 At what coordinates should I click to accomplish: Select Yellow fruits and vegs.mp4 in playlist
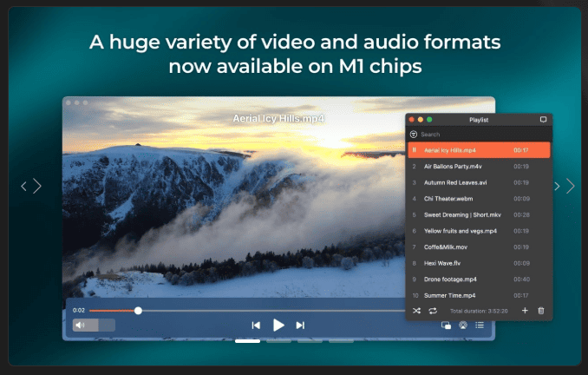[479, 231]
